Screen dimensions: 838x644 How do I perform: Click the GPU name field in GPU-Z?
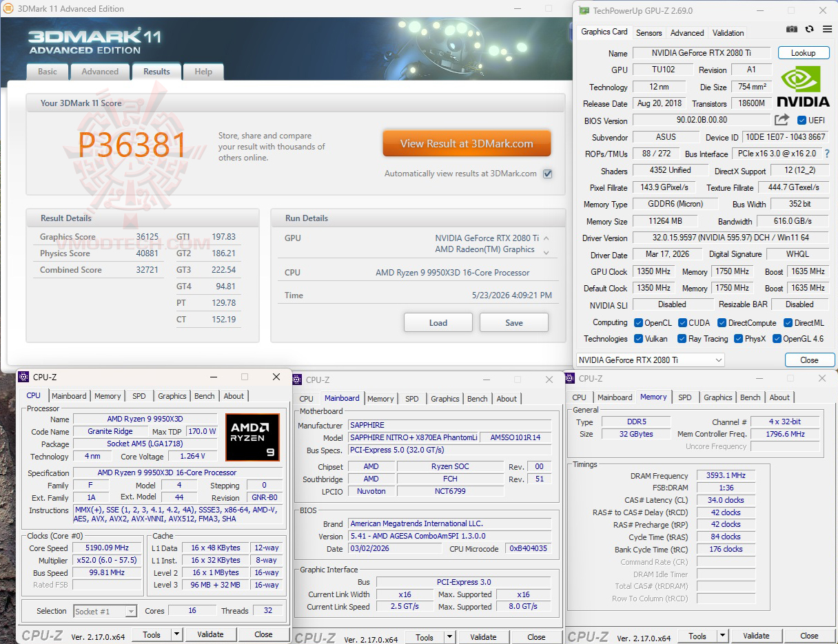702,53
